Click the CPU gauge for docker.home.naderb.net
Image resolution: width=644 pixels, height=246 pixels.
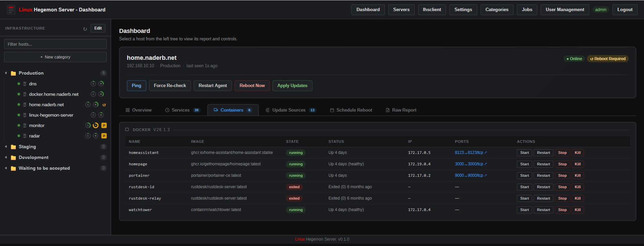coord(93,94)
